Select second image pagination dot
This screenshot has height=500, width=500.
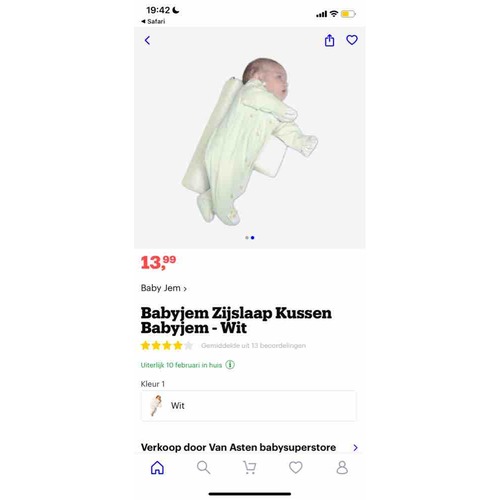[x=252, y=238]
